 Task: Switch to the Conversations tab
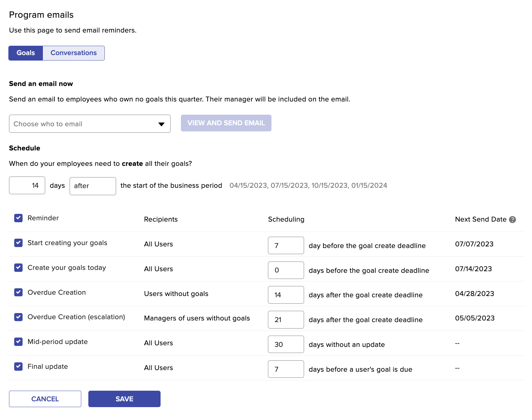click(x=74, y=53)
